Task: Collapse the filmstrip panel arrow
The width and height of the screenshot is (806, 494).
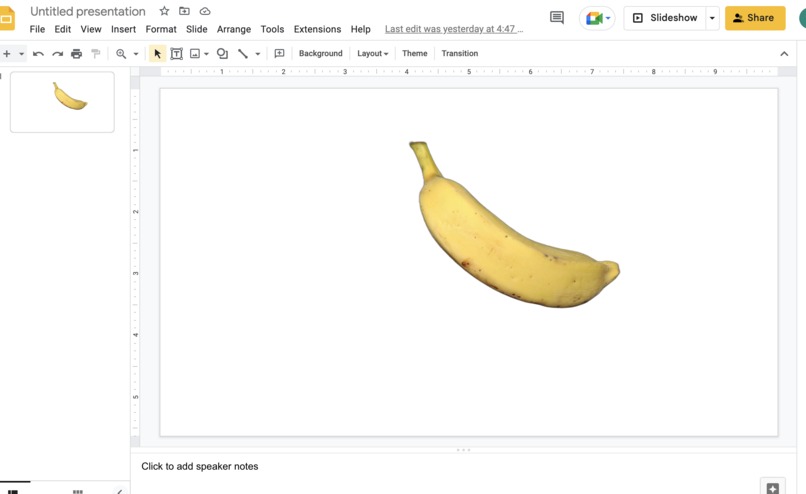Action: (x=119, y=491)
